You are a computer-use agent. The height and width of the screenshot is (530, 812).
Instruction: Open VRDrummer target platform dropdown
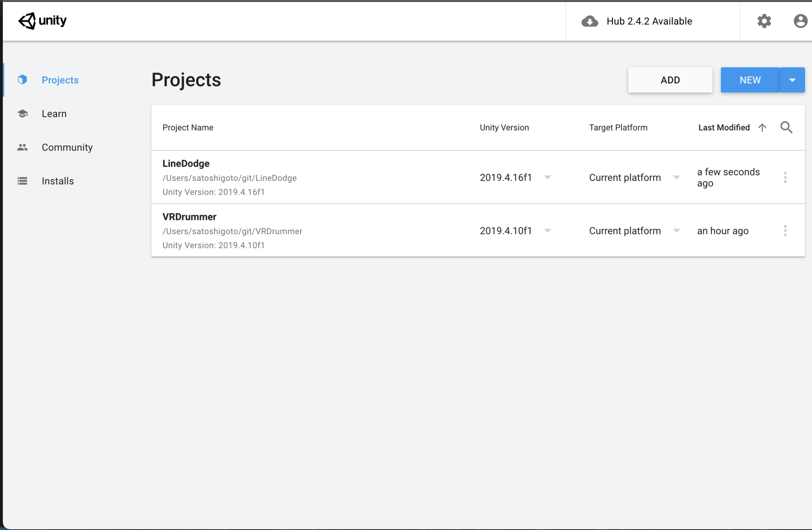pyautogui.click(x=676, y=231)
